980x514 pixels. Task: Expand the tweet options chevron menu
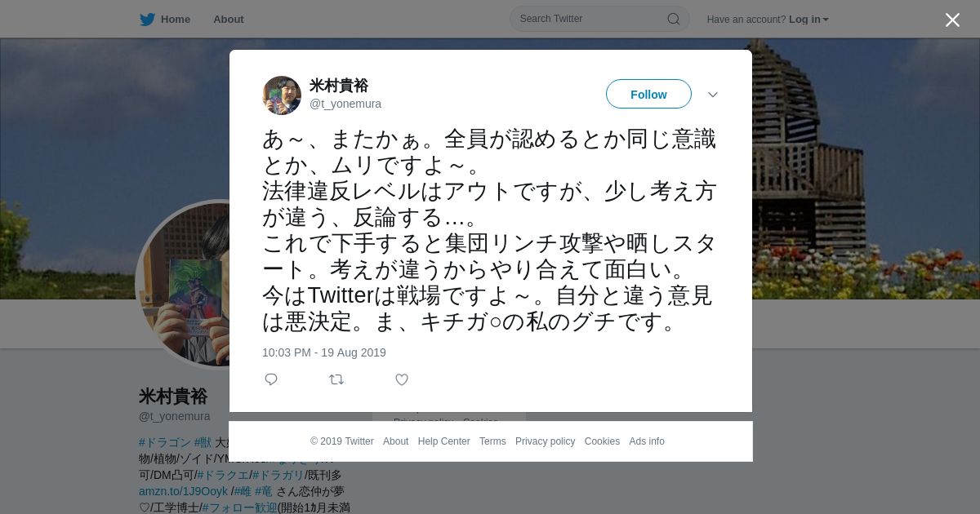pyautogui.click(x=713, y=95)
